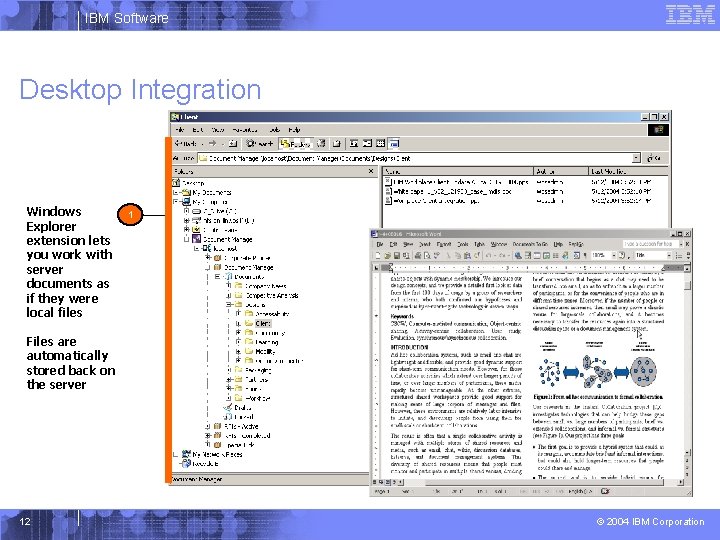Select the Learning folder in the tree
Screen dimensions: 720x540
(x=266, y=342)
